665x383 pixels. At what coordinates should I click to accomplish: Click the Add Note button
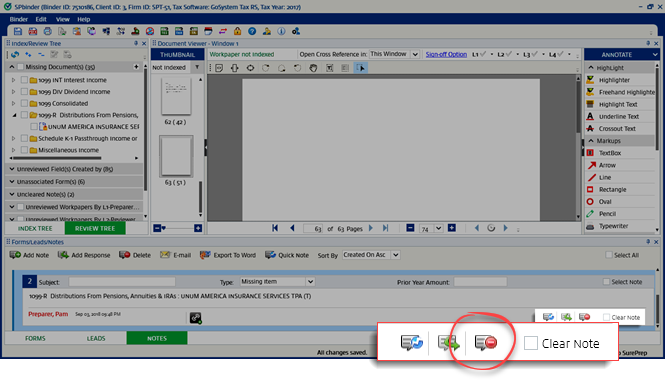coord(29,255)
